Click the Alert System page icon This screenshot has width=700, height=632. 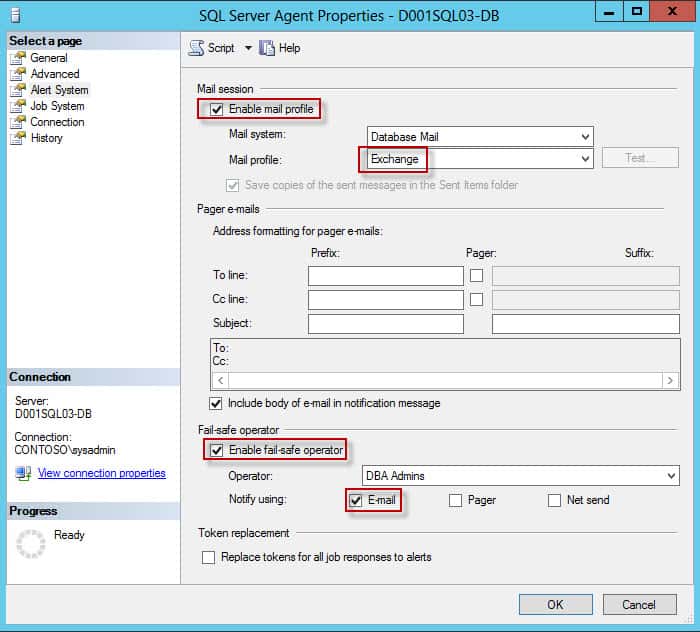(18, 90)
